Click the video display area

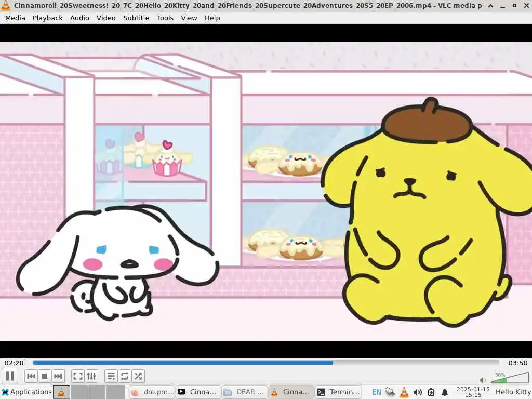coord(266,191)
